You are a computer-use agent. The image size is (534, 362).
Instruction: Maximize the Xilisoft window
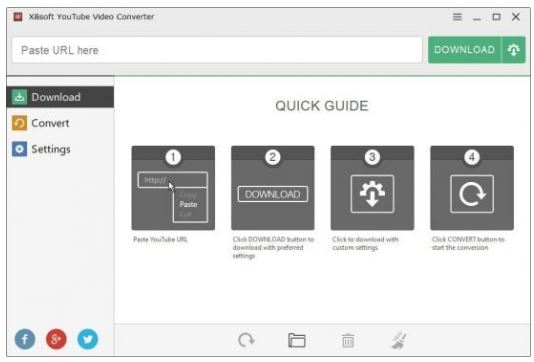click(x=496, y=17)
